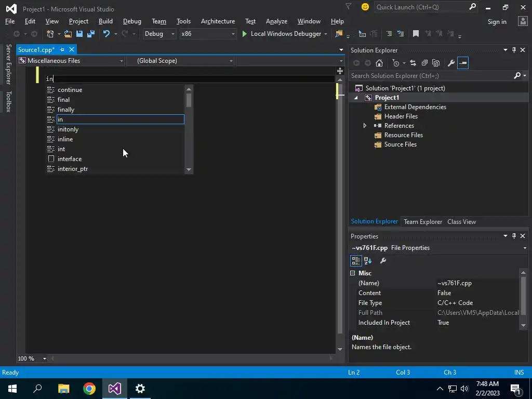The width and height of the screenshot is (532, 399).
Task: Click Collapse All in Solution Explorer
Action: 424,63
